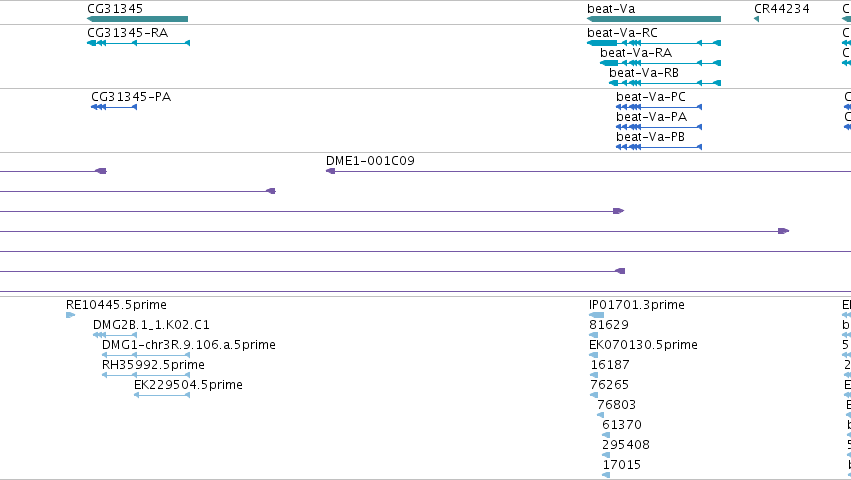
Task: Select beat-Va-PB protein label
Action: [650, 137]
